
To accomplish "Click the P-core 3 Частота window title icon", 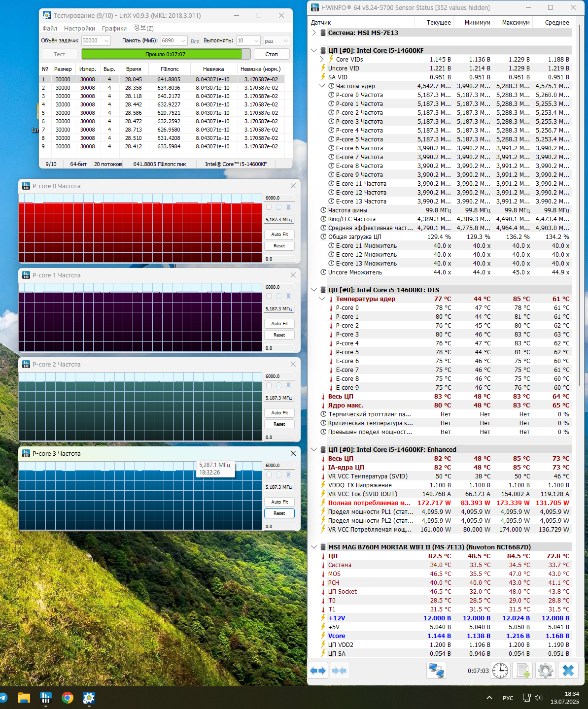I will [26, 454].
